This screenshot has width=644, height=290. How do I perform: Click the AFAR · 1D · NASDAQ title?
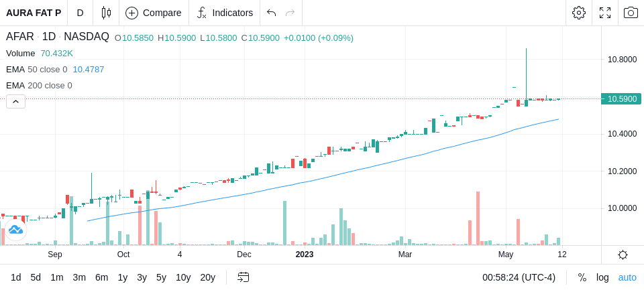coord(58,37)
